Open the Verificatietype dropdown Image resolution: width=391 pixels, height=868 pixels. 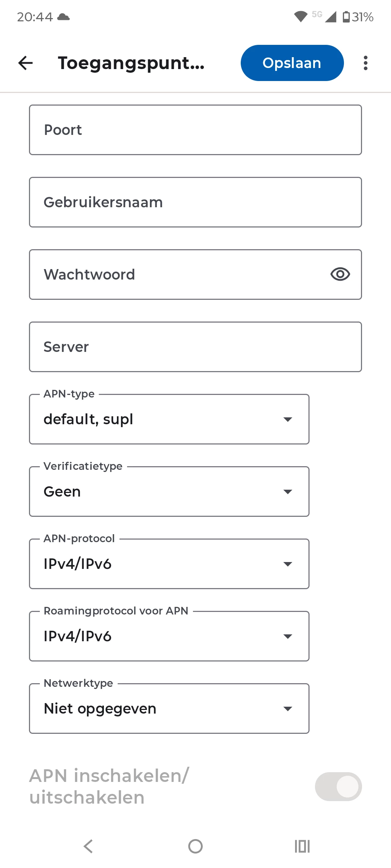pyautogui.click(x=169, y=492)
